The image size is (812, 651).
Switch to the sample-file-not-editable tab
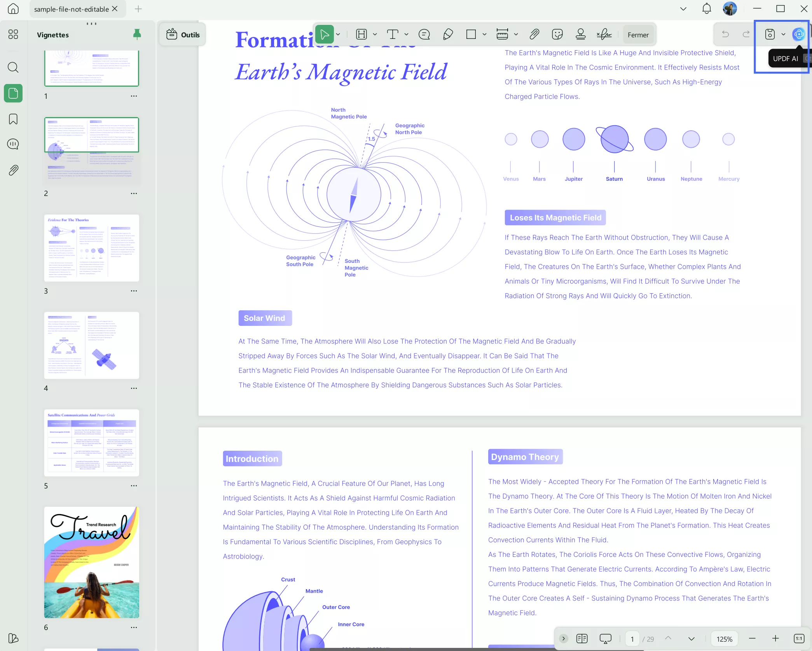72,9
